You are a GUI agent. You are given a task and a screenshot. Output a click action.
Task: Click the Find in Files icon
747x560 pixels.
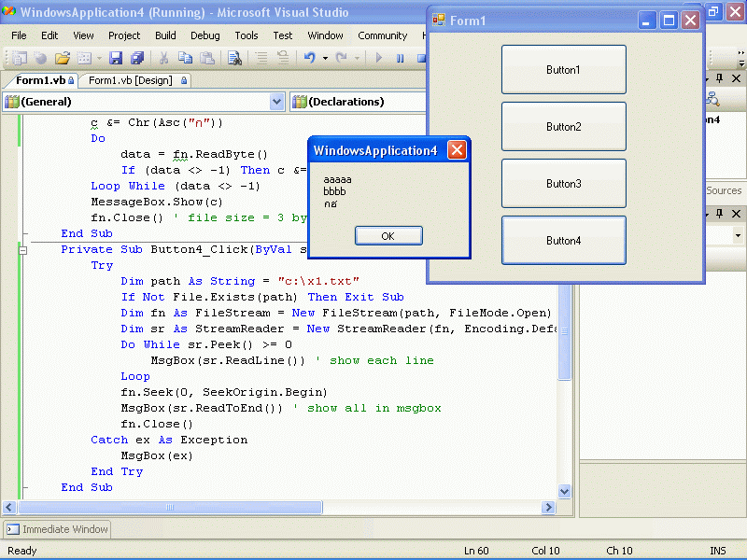click(234, 58)
